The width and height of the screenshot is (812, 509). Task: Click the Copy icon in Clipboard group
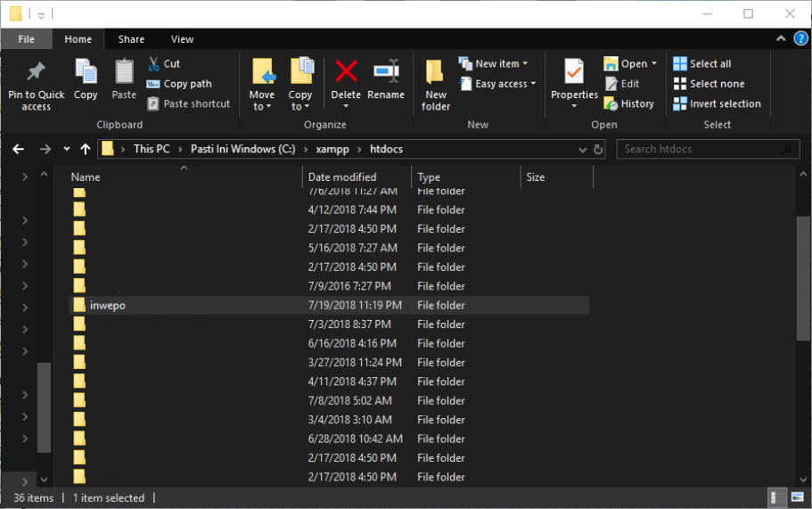click(x=86, y=73)
